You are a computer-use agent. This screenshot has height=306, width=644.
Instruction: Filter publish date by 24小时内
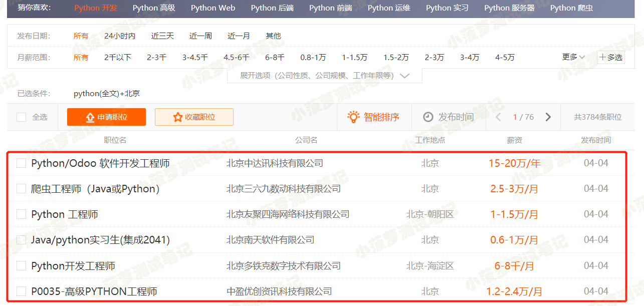click(120, 36)
